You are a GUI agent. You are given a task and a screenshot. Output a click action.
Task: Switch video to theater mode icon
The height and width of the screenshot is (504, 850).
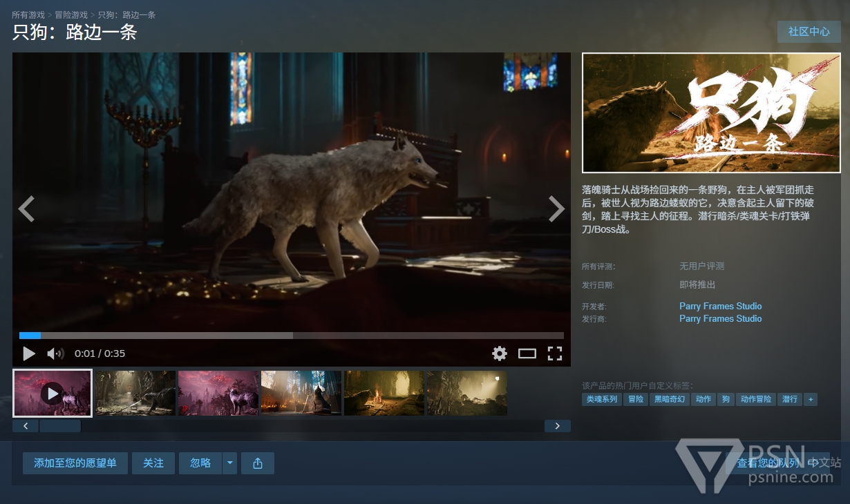coord(527,353)
